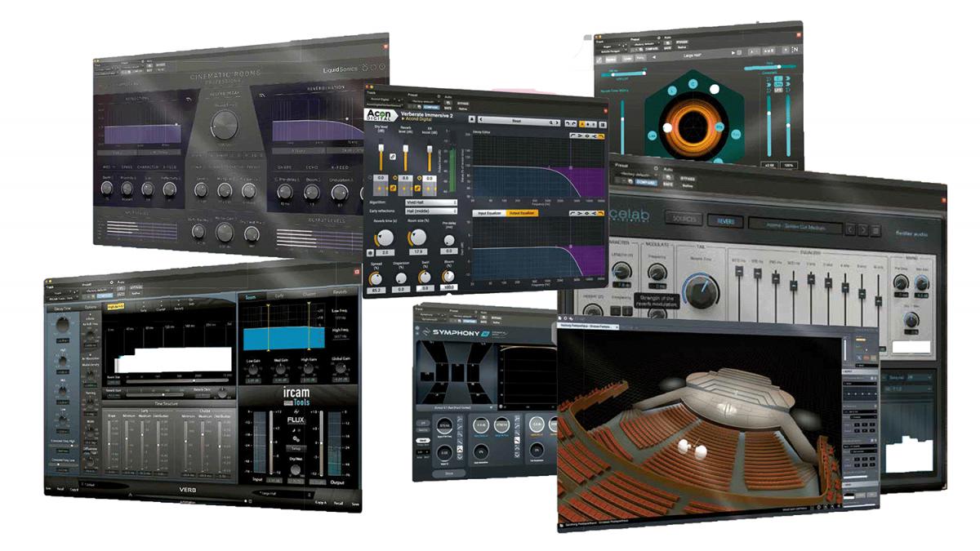Open Early reflections dropdown showing Hall (middle)

coord(431,211)
